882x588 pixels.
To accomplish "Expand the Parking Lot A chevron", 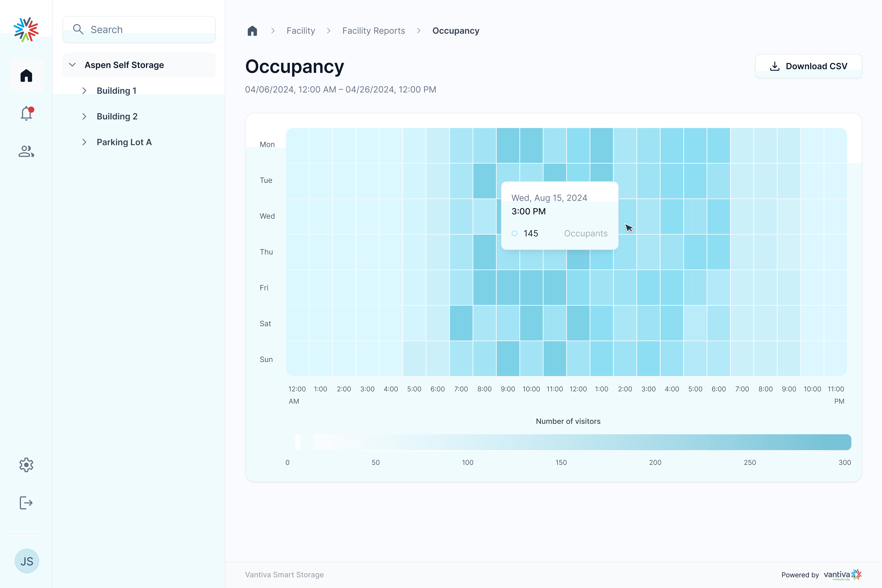I will [84, 142].
